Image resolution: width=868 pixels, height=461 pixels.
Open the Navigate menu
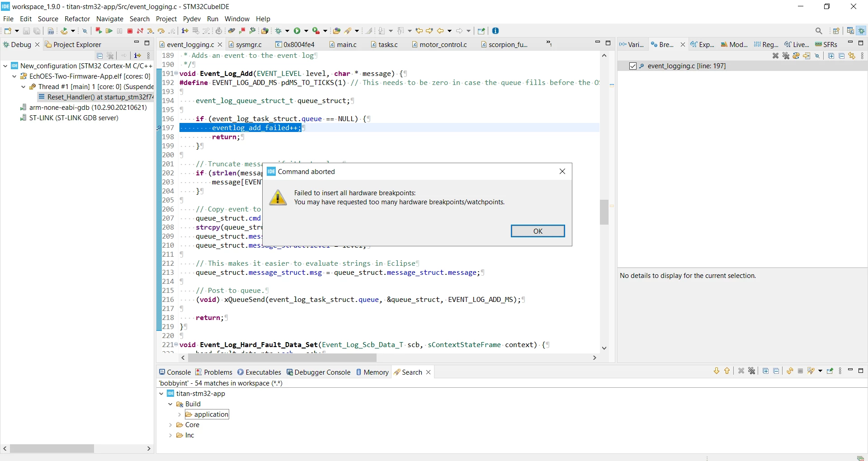point(110,19)
